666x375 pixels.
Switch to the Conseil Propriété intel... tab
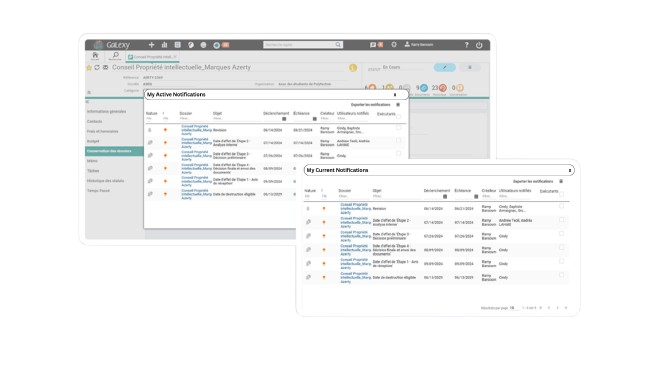coord(152,57)
